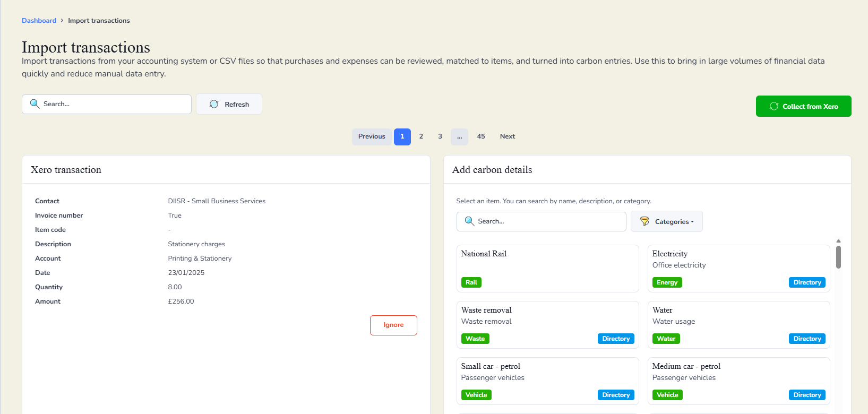The image size is (868, 414).
Task: Click the Rail tag on National Rail
Action: 471,282
